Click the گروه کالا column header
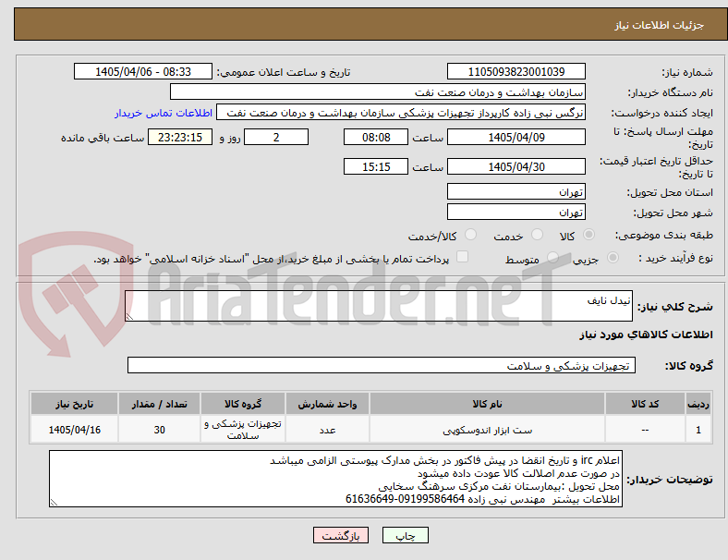 point(242,404)
